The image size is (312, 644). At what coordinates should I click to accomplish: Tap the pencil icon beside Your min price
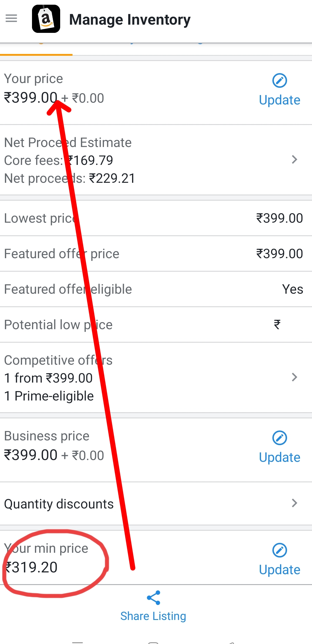279,550
